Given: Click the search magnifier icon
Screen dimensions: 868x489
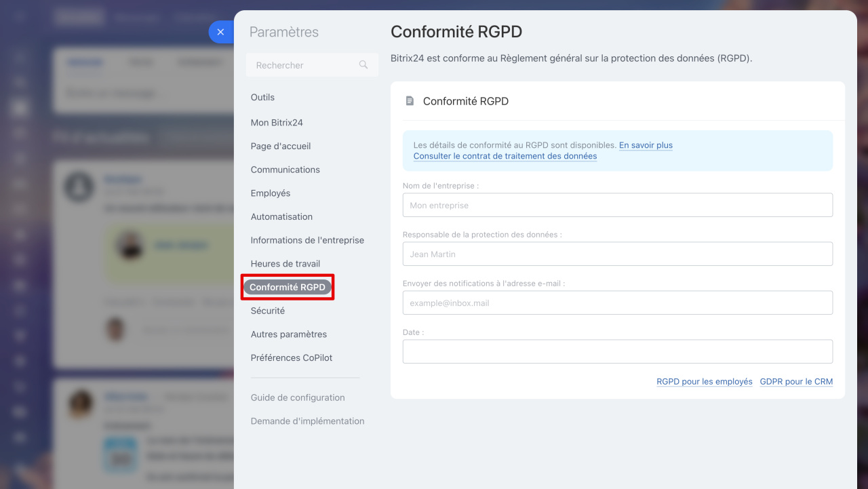Looking at the screenshot, I should click(363, 64).
